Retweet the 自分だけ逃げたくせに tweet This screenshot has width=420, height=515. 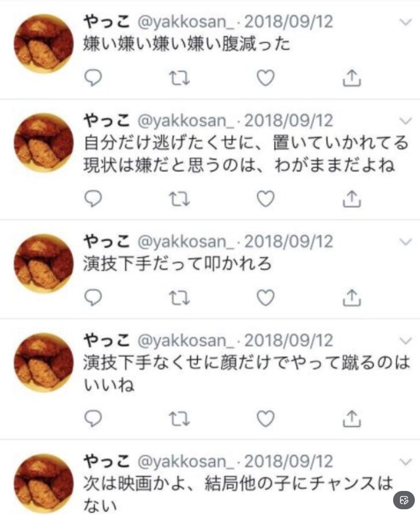pyautogui.click(x=179, y=199)
